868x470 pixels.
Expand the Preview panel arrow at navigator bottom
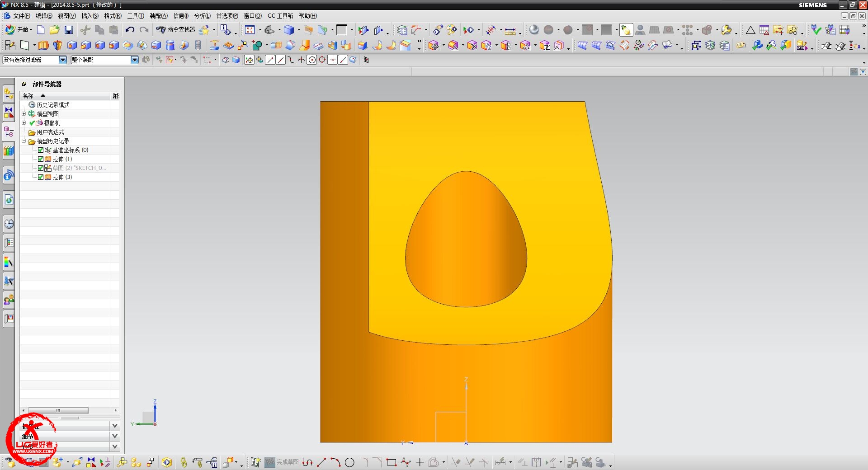[115, 446]
